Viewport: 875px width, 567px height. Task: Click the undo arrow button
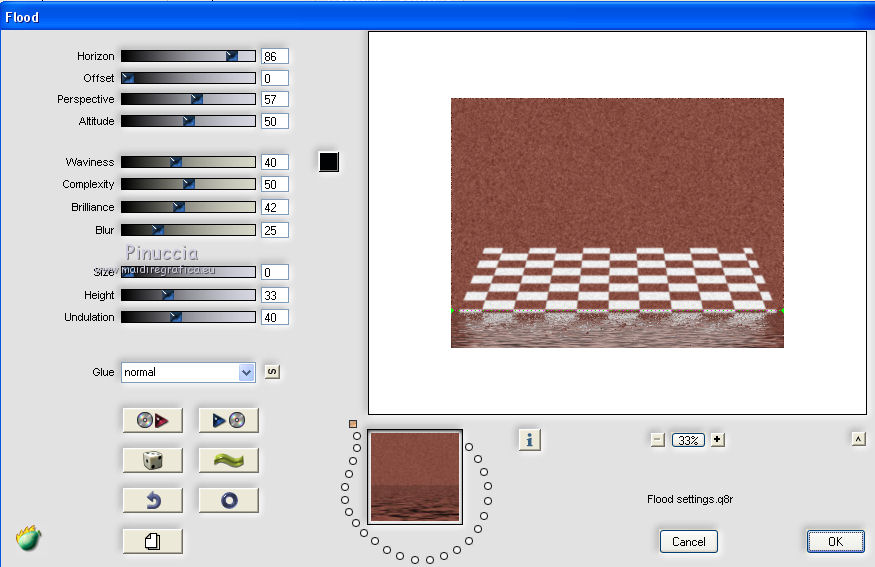click(152, 501)
